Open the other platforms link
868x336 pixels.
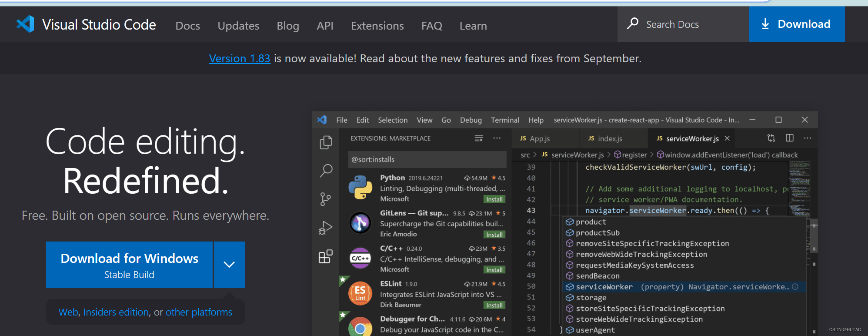coord(199,312)
